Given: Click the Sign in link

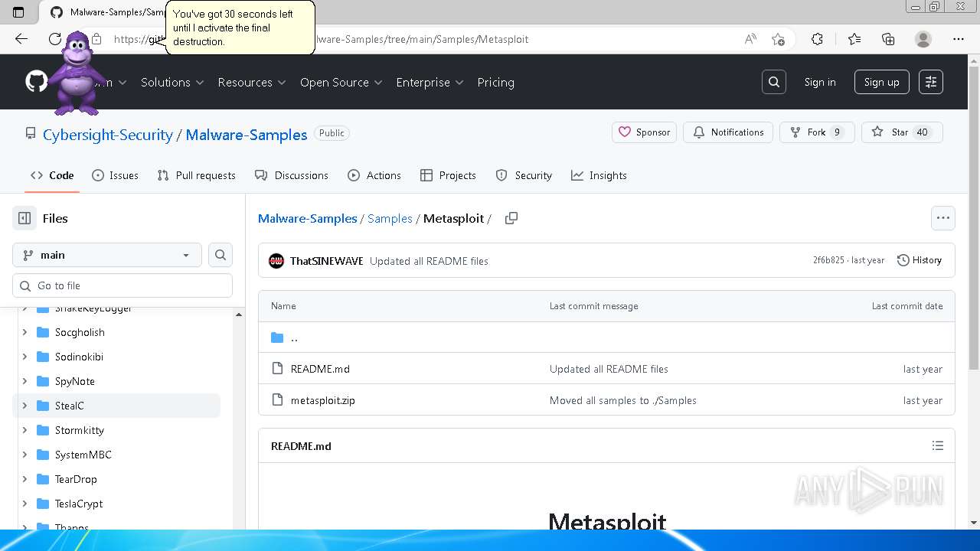Looking at the screenshot, I should coord(820,82).
